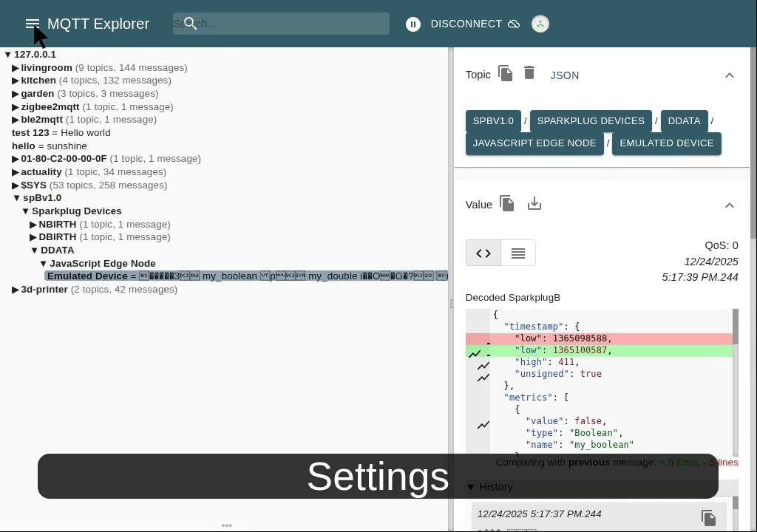The height and width of the screenshot is (532, 757).
Task: Expand the livingroom topic tree
Action: tap(16, 68)
